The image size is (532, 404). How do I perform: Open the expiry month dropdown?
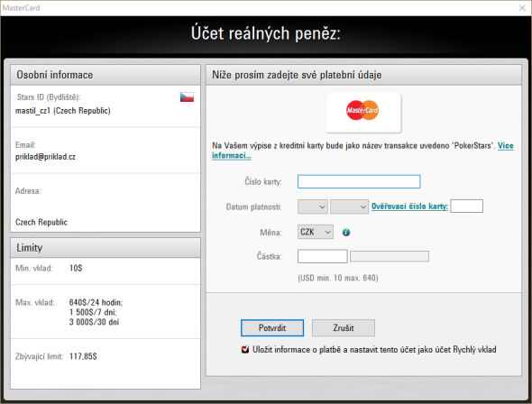(x=313, y=207)
